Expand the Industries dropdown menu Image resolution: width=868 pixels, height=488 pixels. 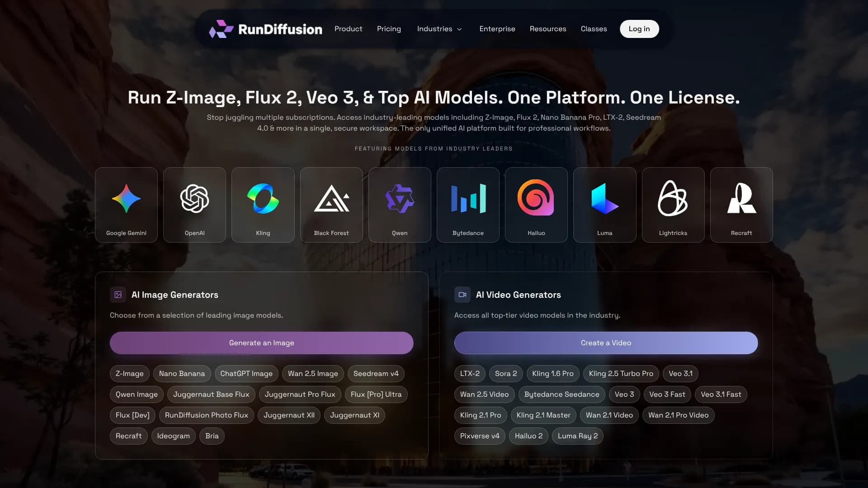click(439, 29)
